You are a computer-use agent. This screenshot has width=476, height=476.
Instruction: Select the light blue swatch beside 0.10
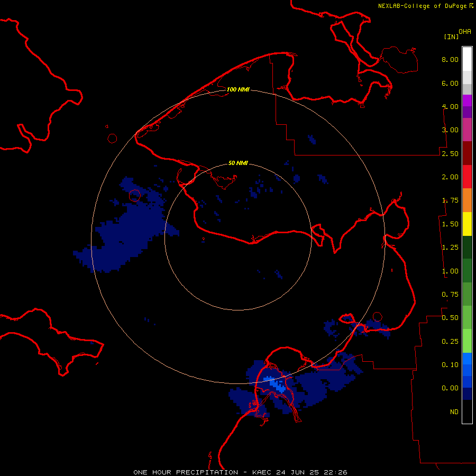tap(467, 359)
